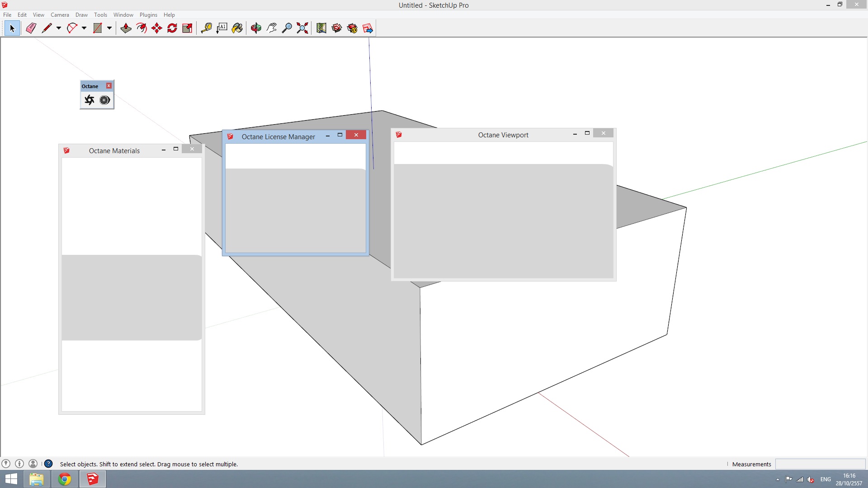Open the Plugins menu

[148, 15]
